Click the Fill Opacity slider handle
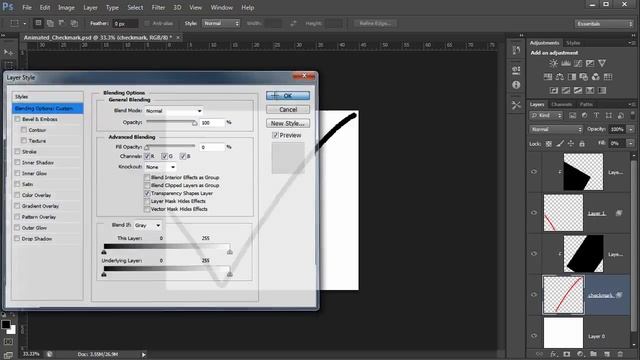Screen dimensions: 640x360 [147, 147]
